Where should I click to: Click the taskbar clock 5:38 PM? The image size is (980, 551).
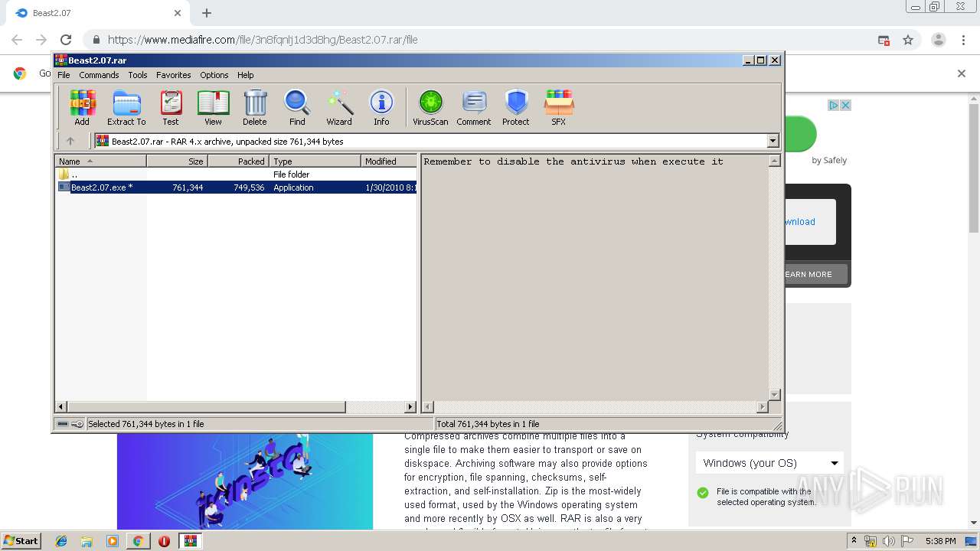tap(940, 541)
